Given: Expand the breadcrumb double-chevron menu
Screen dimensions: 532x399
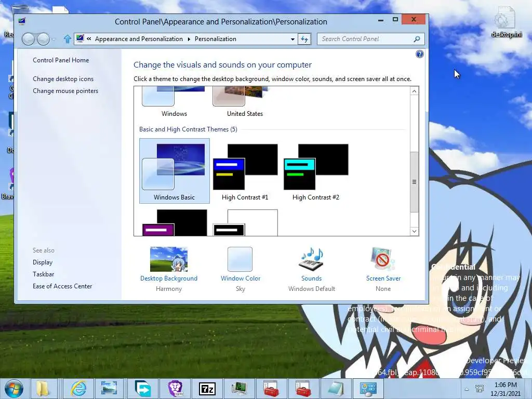Looking at the screenshot, I should [89, 39].
